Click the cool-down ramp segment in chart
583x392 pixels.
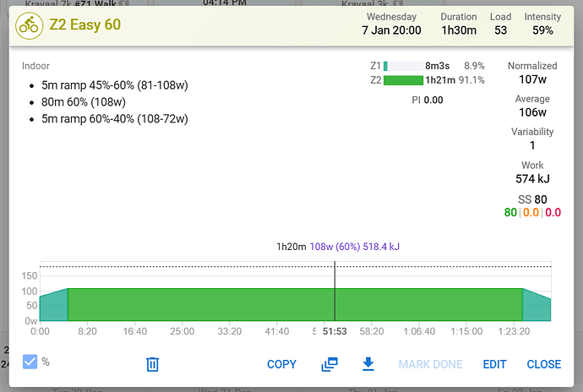pos(537,308)
